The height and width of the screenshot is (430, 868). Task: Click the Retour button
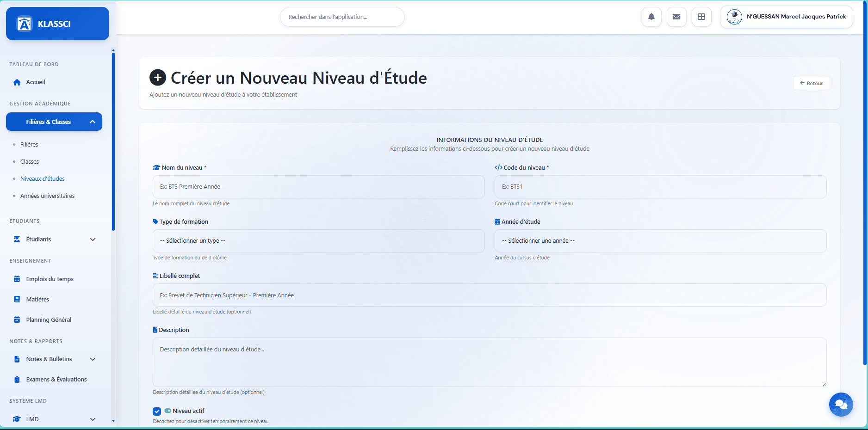tap(811, 83)
